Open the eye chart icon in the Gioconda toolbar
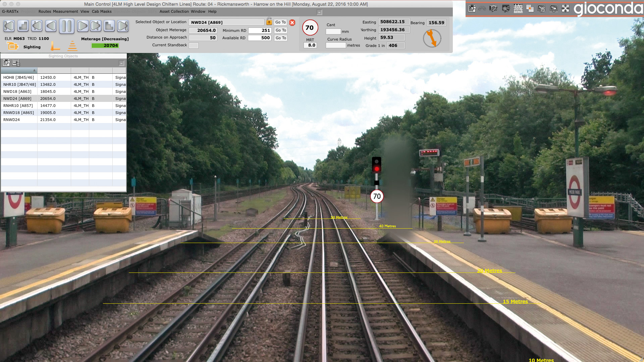This screenshot has width=644, height=362. tap(518, 9)
